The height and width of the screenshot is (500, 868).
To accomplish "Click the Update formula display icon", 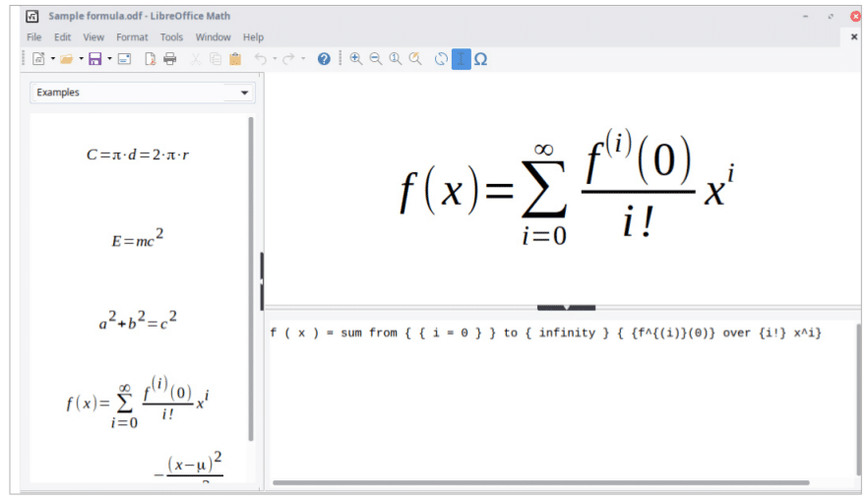I will tap(441, 59).
